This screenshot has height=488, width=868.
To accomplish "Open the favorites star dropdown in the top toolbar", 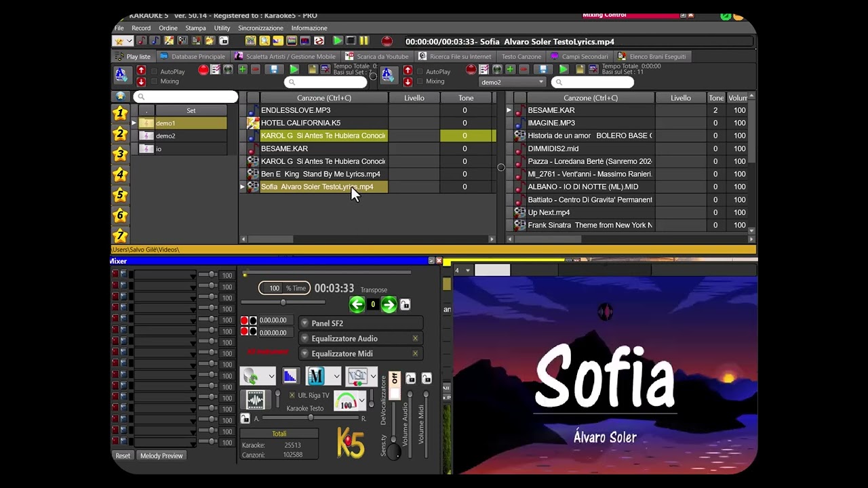I will tap(123, 41).
